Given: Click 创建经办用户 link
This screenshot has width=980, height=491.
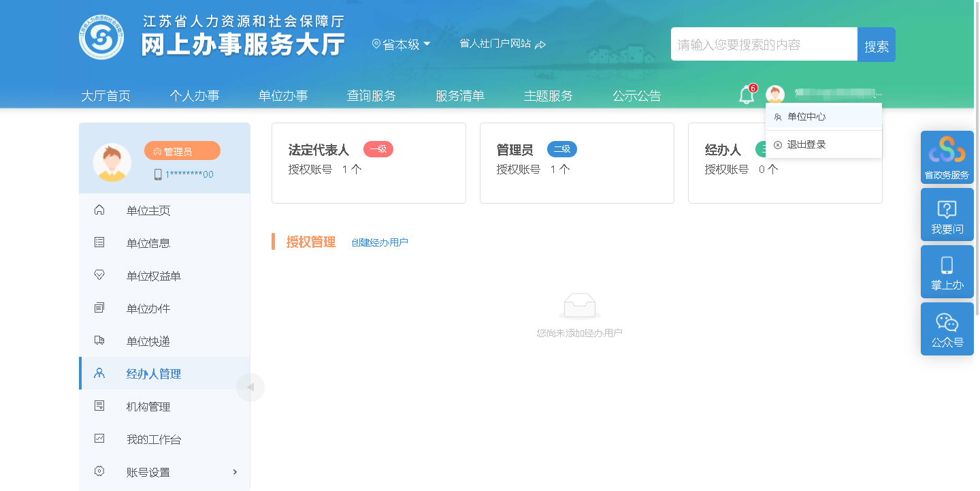Looking at the screenshot, I should click(380, 242).
